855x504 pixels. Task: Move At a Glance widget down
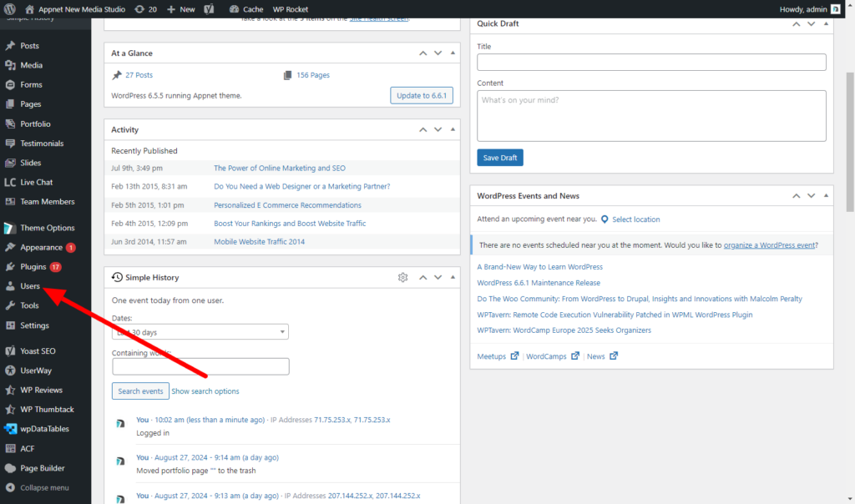(438, 53)
